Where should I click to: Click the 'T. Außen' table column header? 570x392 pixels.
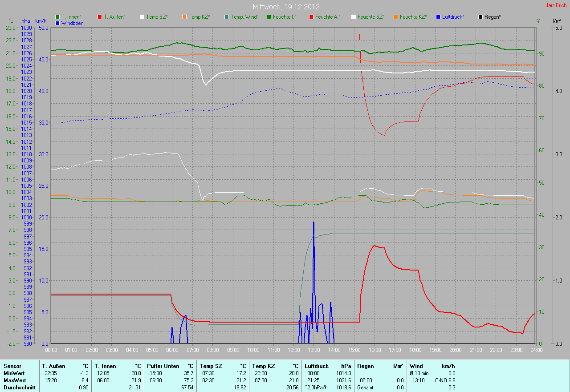(x=54, y=366)
